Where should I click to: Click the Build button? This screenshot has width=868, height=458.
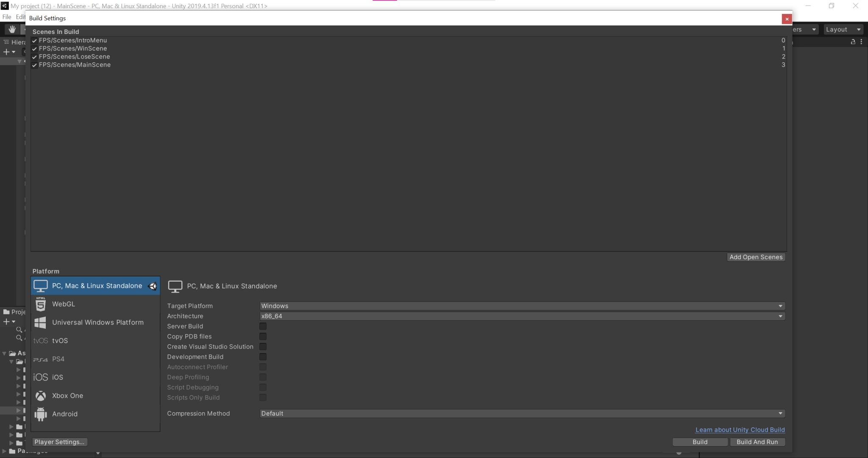699,442
